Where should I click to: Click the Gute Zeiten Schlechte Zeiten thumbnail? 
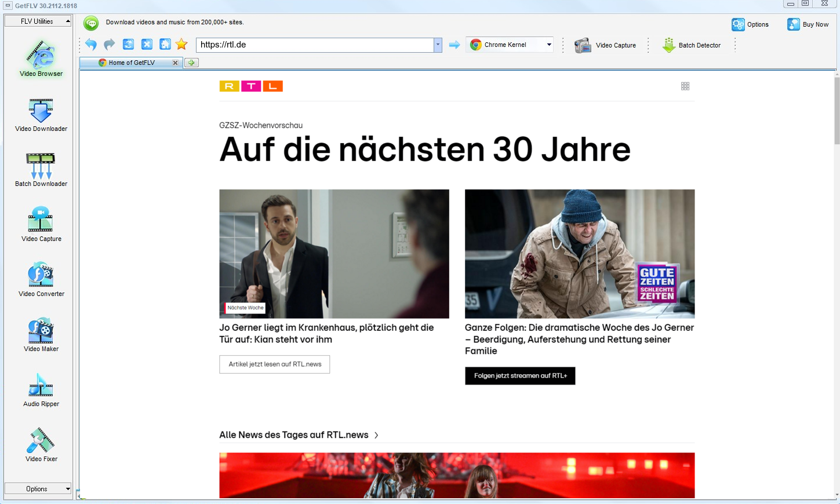pyautogui.click(x=580, y=254)
